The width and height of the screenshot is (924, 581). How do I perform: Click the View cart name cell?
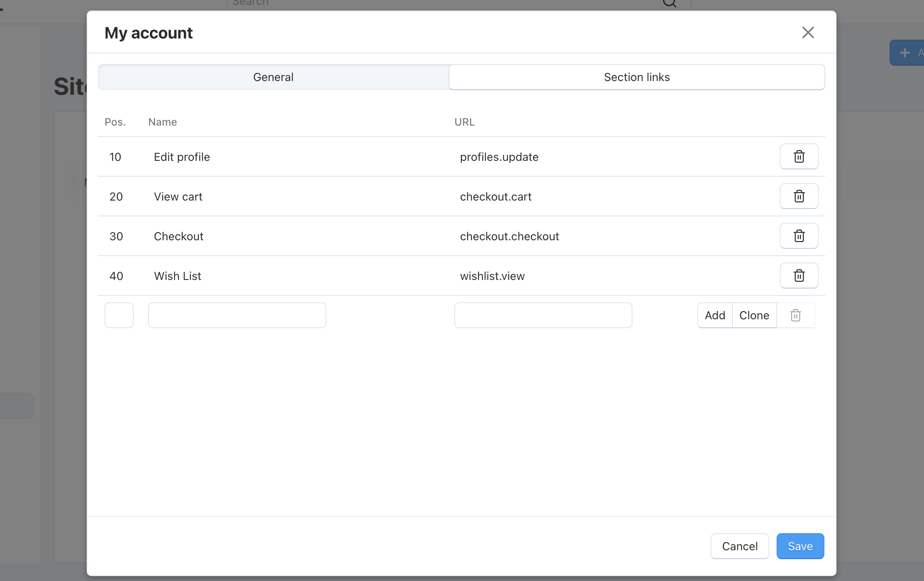pos(178,197)
